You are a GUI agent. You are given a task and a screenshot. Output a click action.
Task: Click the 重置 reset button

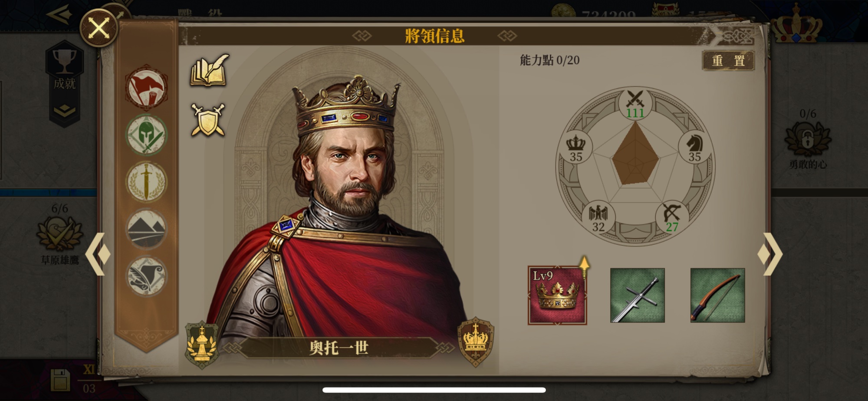[x=728, y=60]
